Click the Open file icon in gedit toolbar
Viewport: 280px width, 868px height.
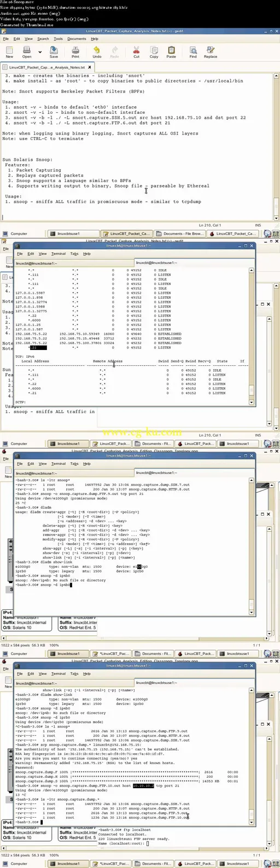(26, 53)
